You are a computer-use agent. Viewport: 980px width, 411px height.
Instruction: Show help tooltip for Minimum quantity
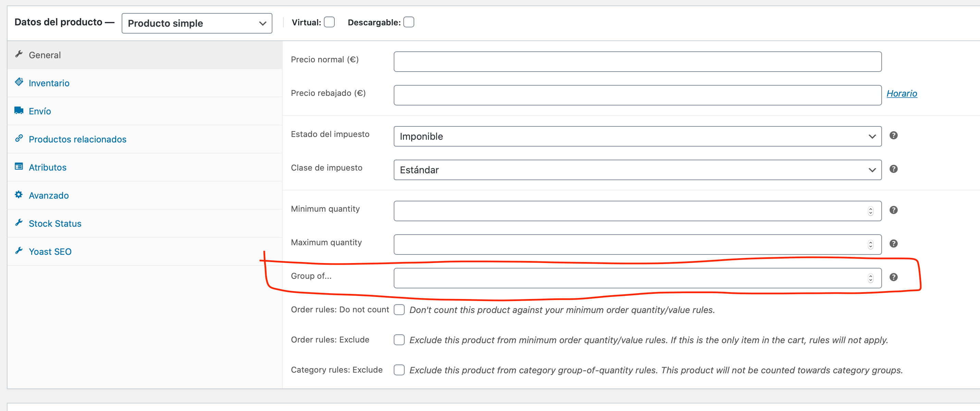pyautogui.click(x=893, y=210)
